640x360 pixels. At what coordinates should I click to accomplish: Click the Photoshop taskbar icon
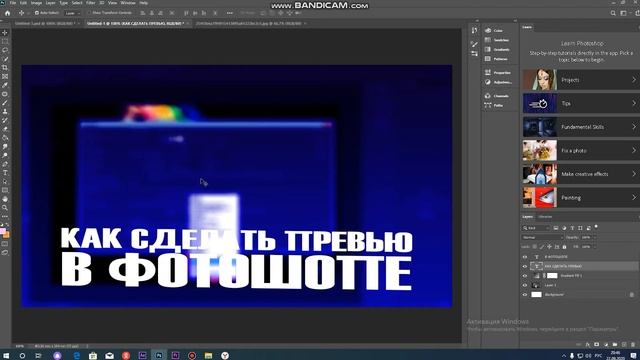coord(159,356)
